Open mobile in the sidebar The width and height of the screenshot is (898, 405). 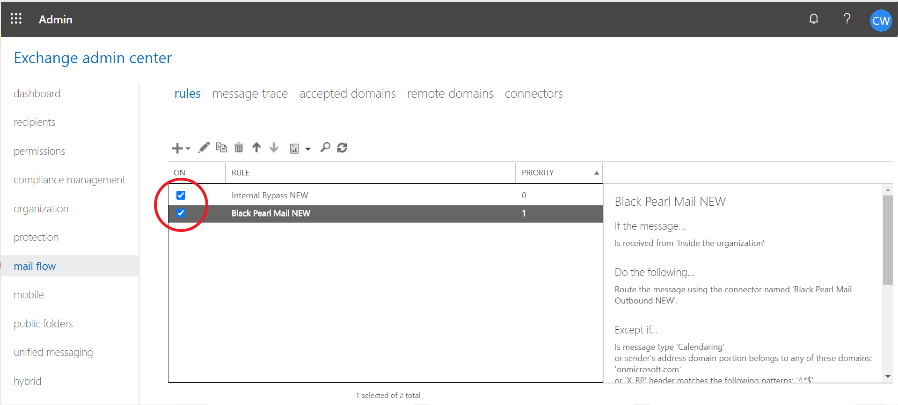(29, 295)
